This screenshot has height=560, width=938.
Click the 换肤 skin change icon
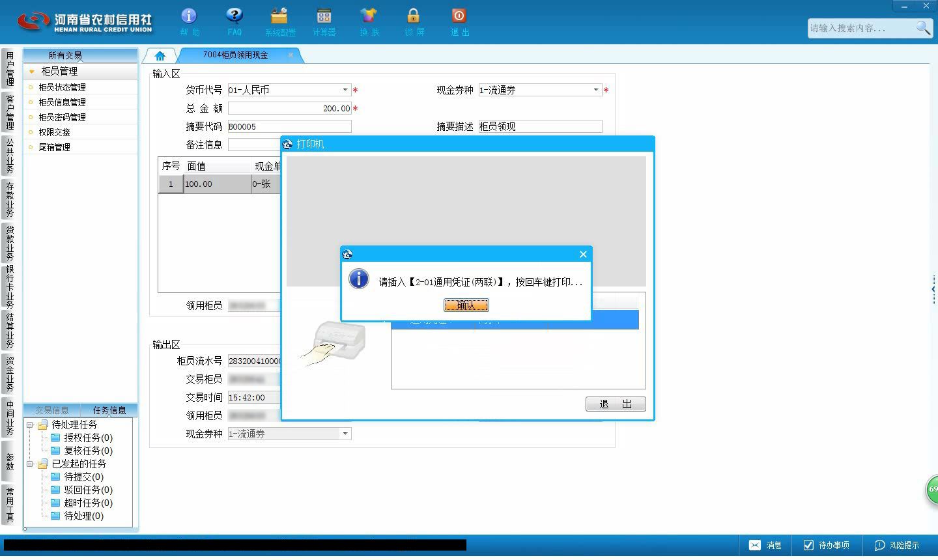pos(369,16)
